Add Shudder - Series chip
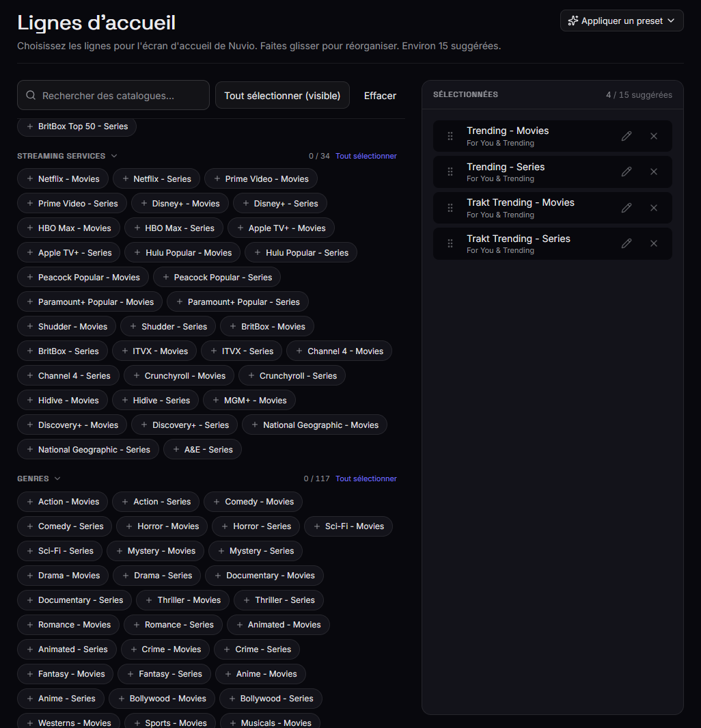701x728 pixels. (x=168, y=326)
